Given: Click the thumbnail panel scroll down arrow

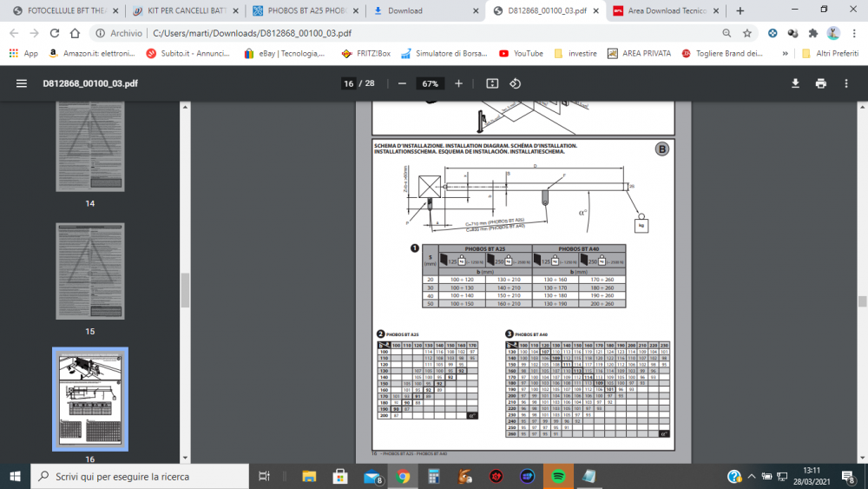Looking at the screenshot, I should [186, 458].
